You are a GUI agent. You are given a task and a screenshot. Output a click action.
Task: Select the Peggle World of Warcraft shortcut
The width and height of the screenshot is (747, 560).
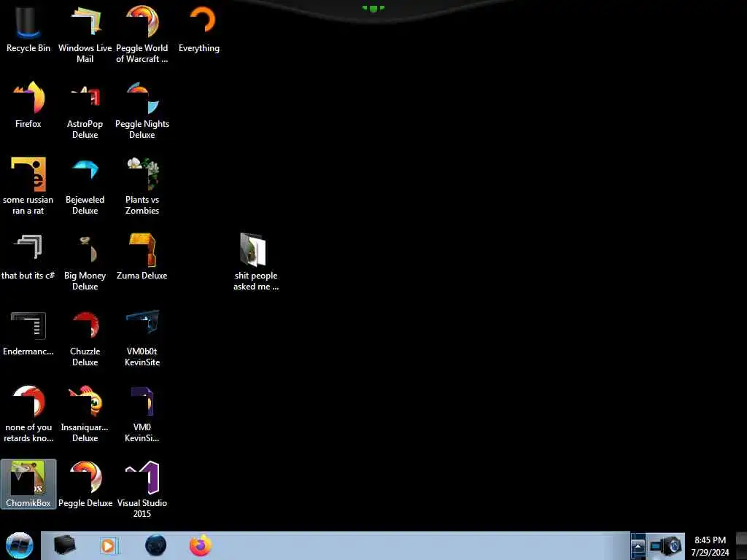pos(142,34)
